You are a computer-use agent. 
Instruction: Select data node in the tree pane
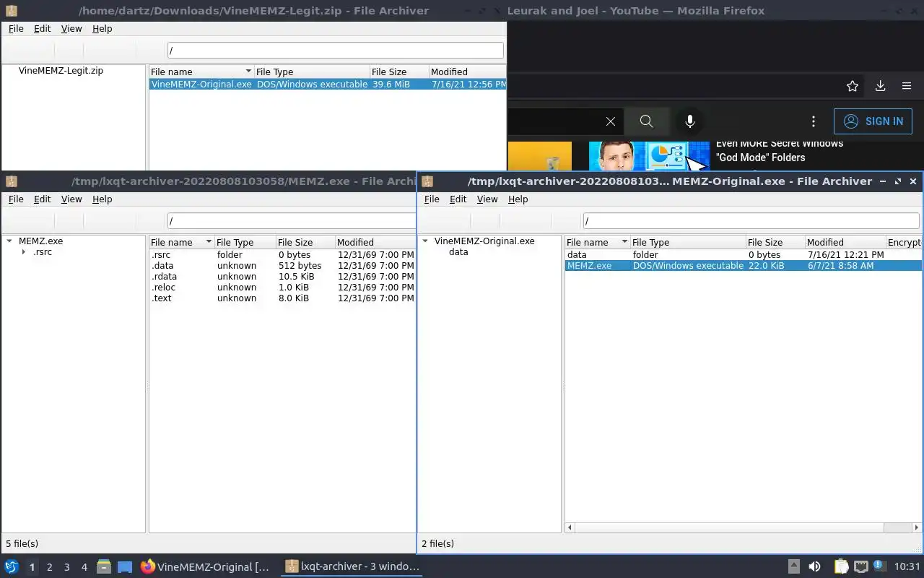tap(458, 252)
